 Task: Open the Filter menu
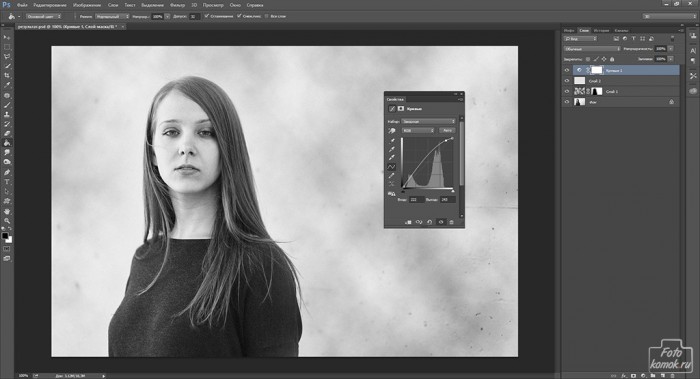click(x=177, y=5)
